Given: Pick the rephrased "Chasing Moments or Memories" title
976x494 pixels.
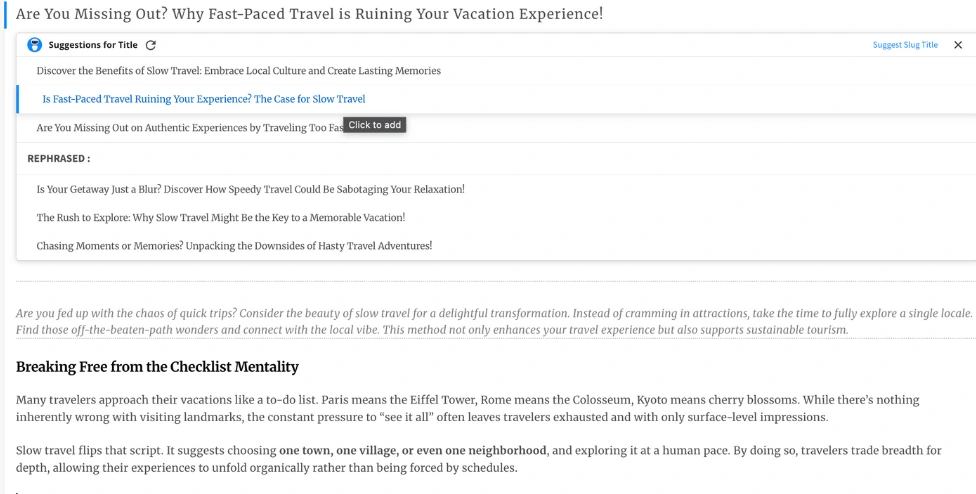Looking at the screenshot, I should (x=234, y=246).
